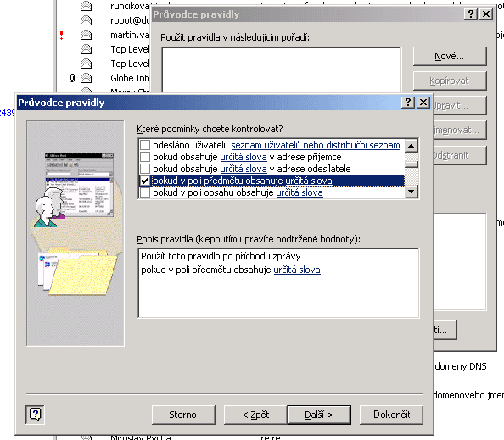Open 'seznam uživatelů nebo distribuční seznam' link

pos(316,145)
